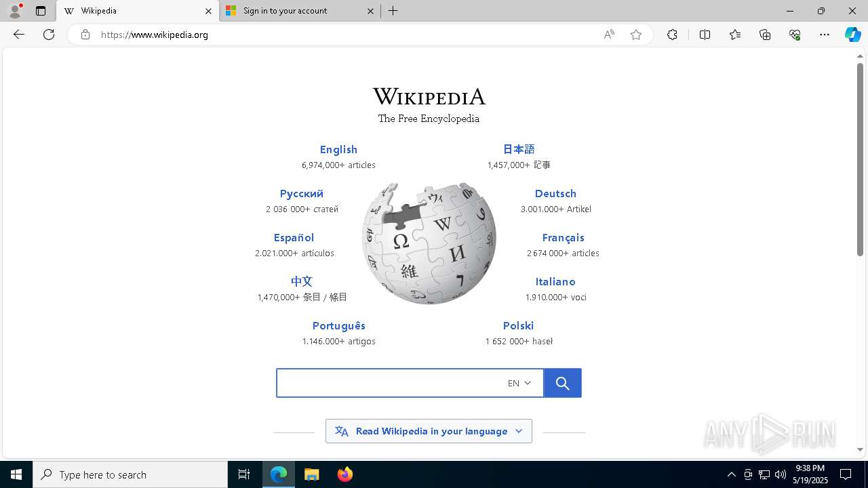Open the Windows Start menu
This screenshot has width=868, height=488.
(16, 474)
